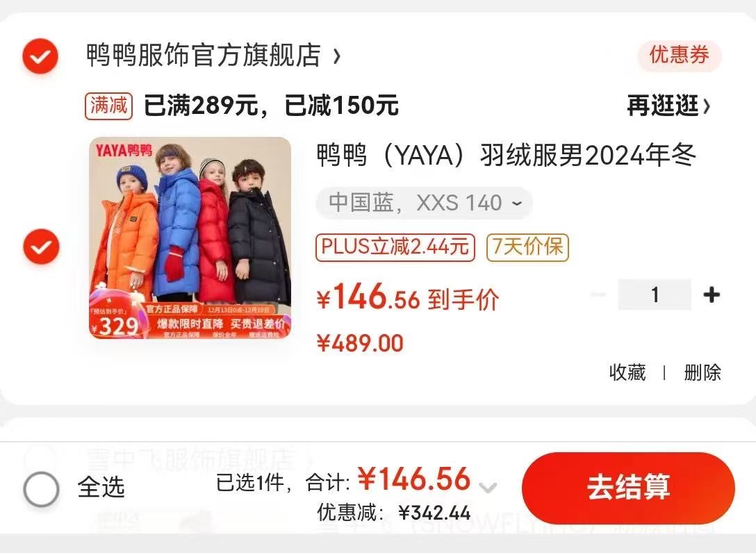The image size is (756, 553).
Task: Tap 删除 to remove the item
Action: coord(702,372)
